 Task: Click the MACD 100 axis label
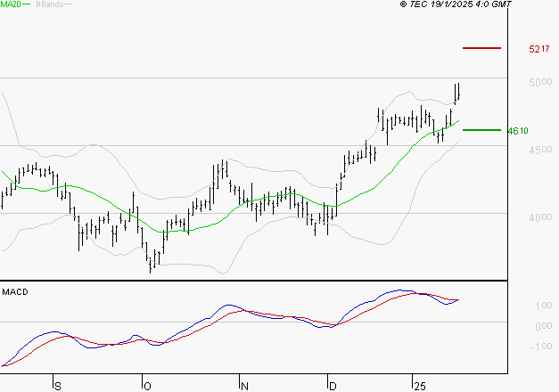(543, 306)
